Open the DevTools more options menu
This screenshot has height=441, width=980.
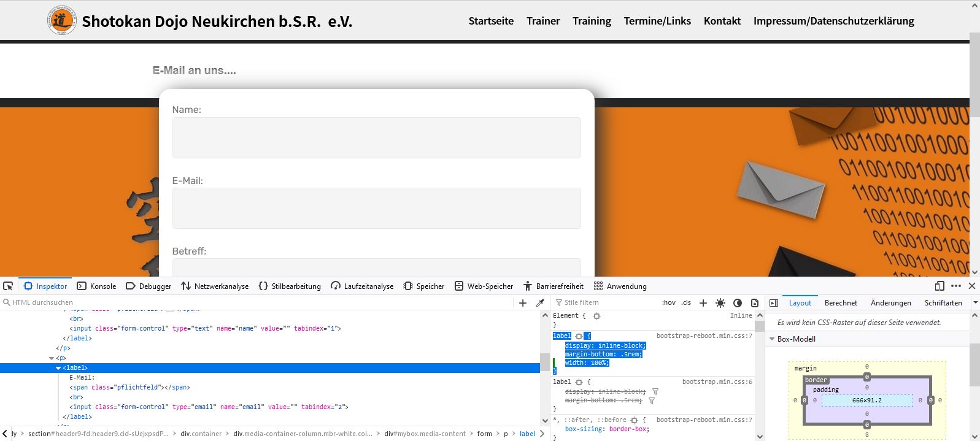coord(956,286)
